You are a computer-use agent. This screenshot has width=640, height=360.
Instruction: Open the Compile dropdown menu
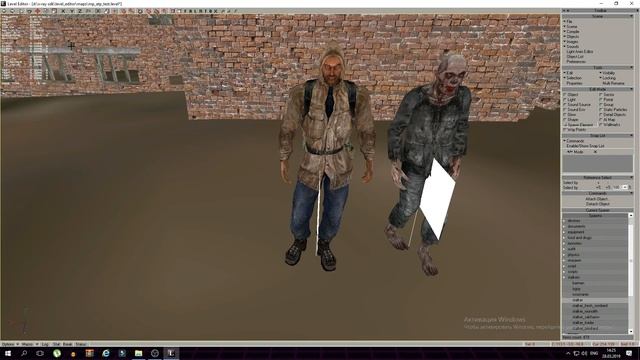(571, 31)
